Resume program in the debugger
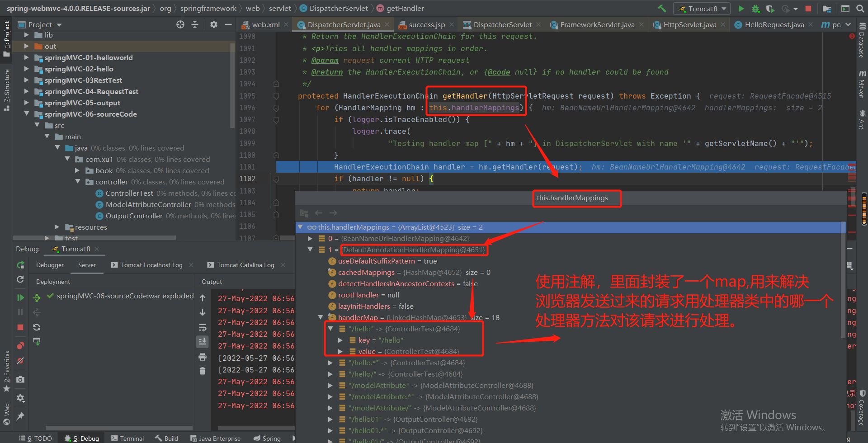The image size is (868, 443). (20, 297)
